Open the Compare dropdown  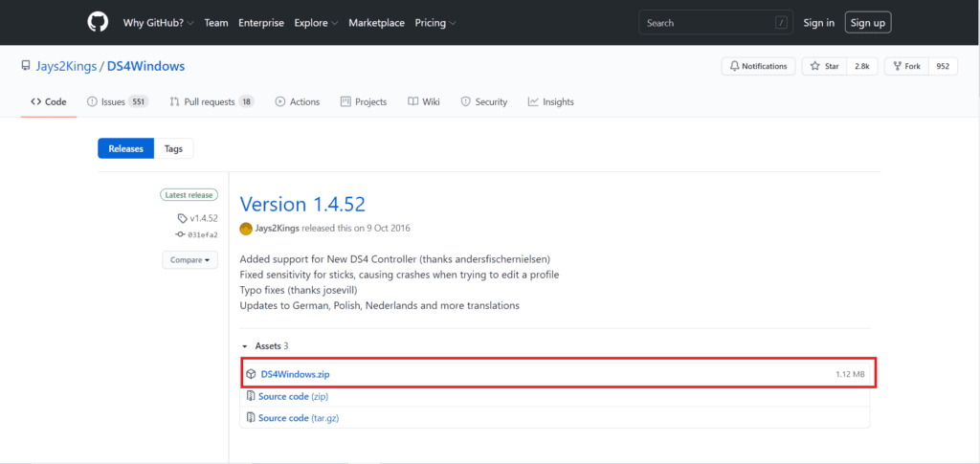click(190, 260)
